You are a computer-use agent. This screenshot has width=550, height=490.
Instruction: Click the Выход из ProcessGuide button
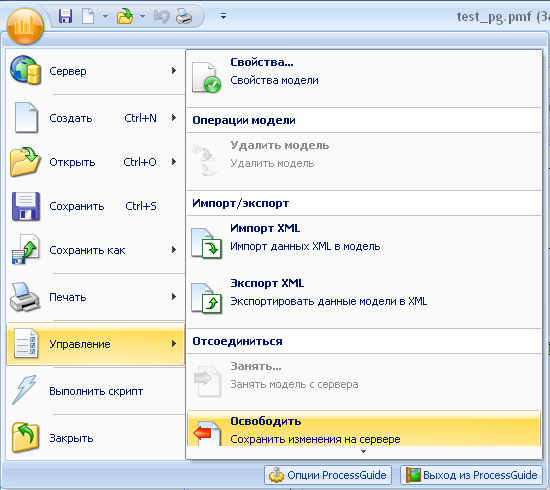click(x=471, y=475)
